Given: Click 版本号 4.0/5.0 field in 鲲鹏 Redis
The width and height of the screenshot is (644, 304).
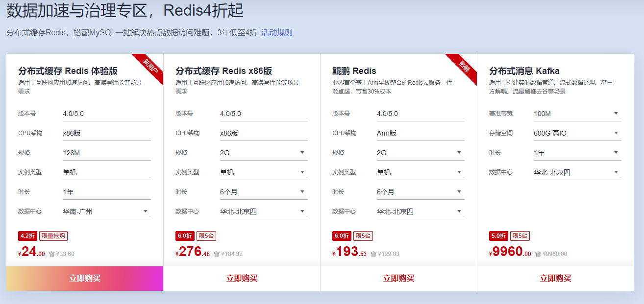Looking at the screenshot, I should 421,114.
